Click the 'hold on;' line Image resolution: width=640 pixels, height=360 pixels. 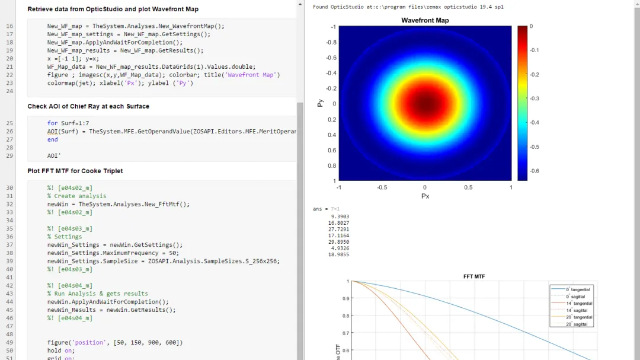(x=61, y=351)
